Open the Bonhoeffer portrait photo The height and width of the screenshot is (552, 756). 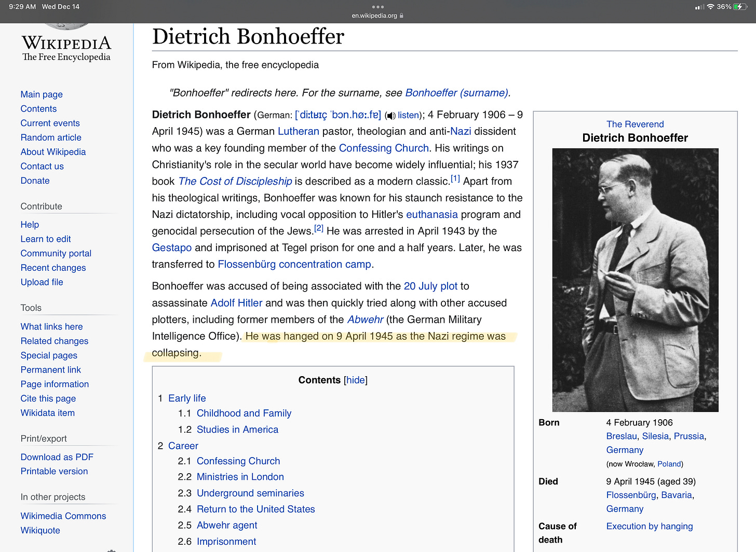pyautogui.click(x=635, y=280)
